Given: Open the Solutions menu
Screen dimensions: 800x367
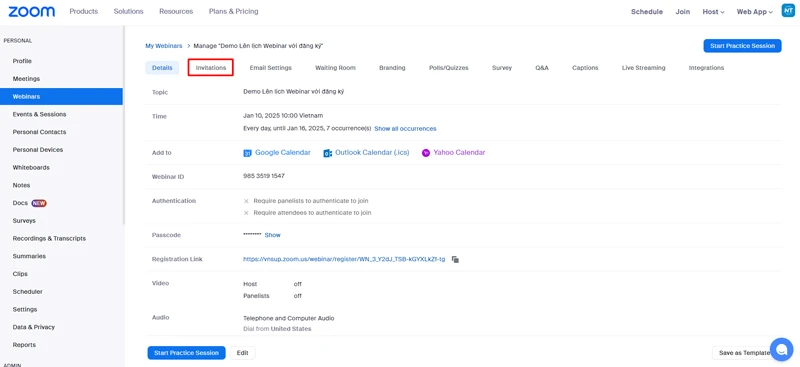Looking at the screenshot, I should pyautogui.click(x=129, y=11).
